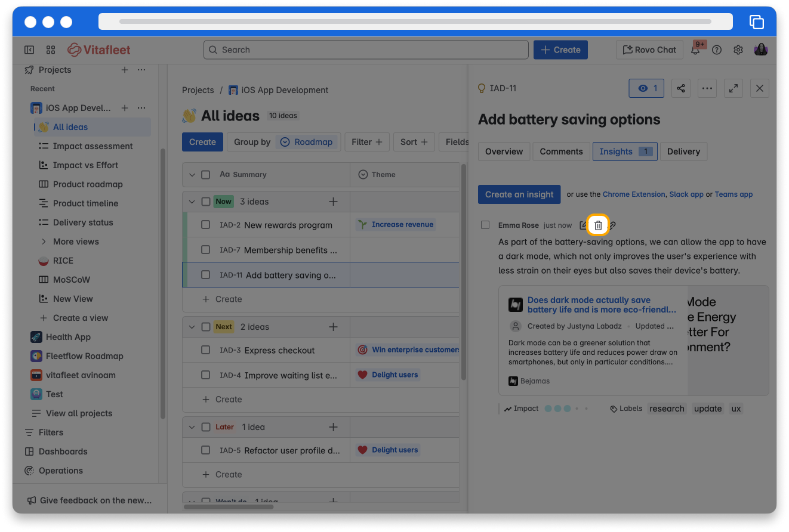The height and width of the screenshot is (532, 789).
Task: Open the browser tabs overview icon
Action: pyautogui.click(x=756, y=21)
